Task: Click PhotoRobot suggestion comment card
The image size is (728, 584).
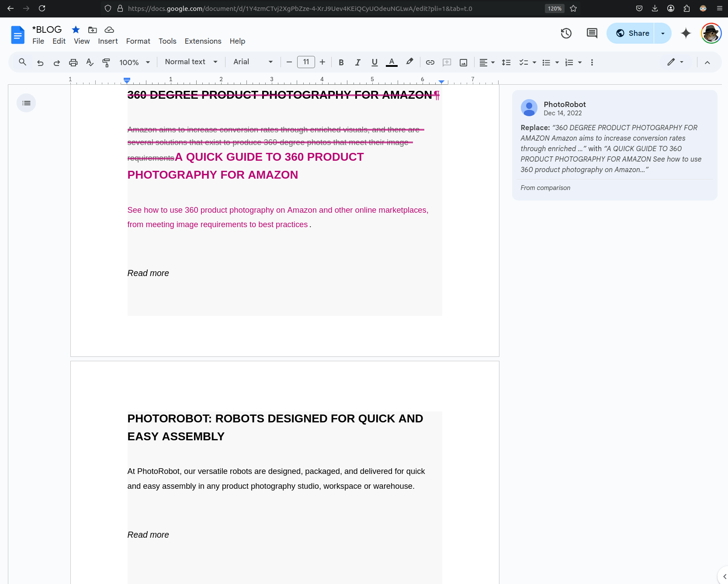Action: tap(614, 145)
